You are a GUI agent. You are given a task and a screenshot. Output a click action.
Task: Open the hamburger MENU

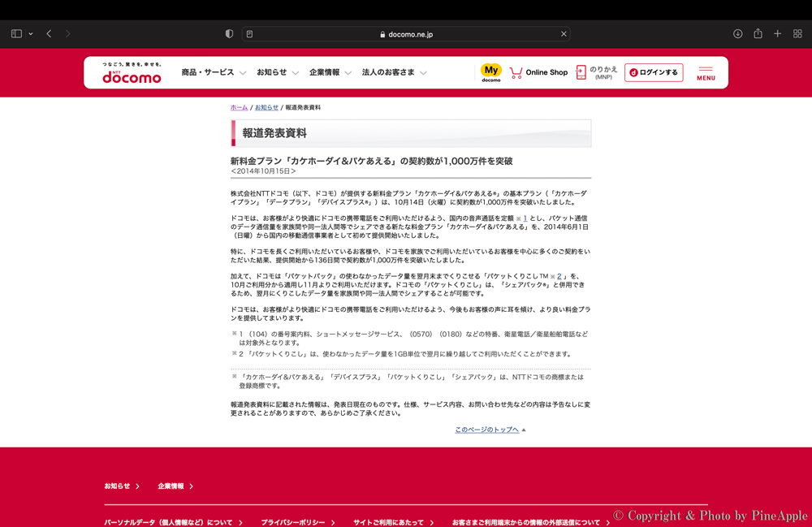(706, 73)
